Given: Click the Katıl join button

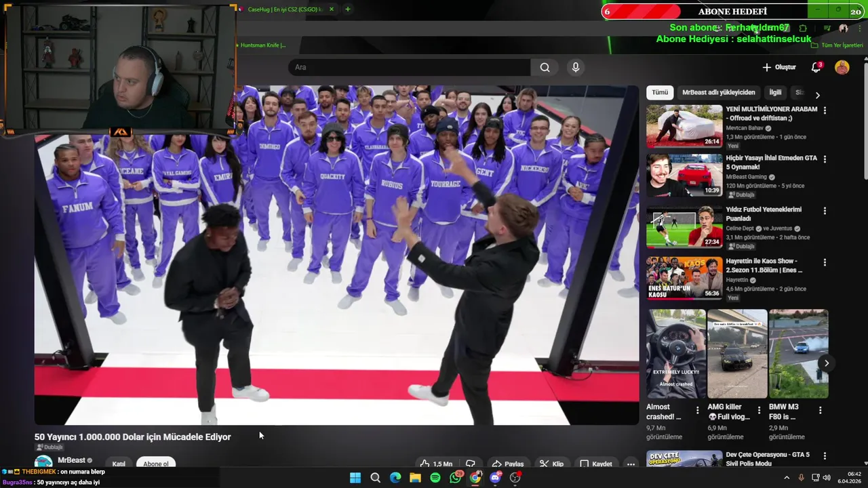Looking at the screenshot, I should [119, 464].
